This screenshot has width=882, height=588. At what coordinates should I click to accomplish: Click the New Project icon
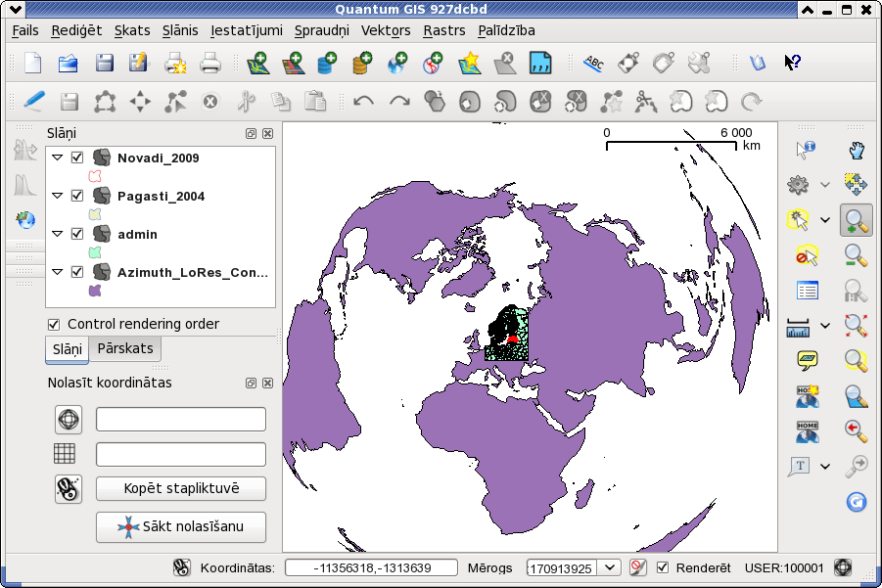coord(32,63)
